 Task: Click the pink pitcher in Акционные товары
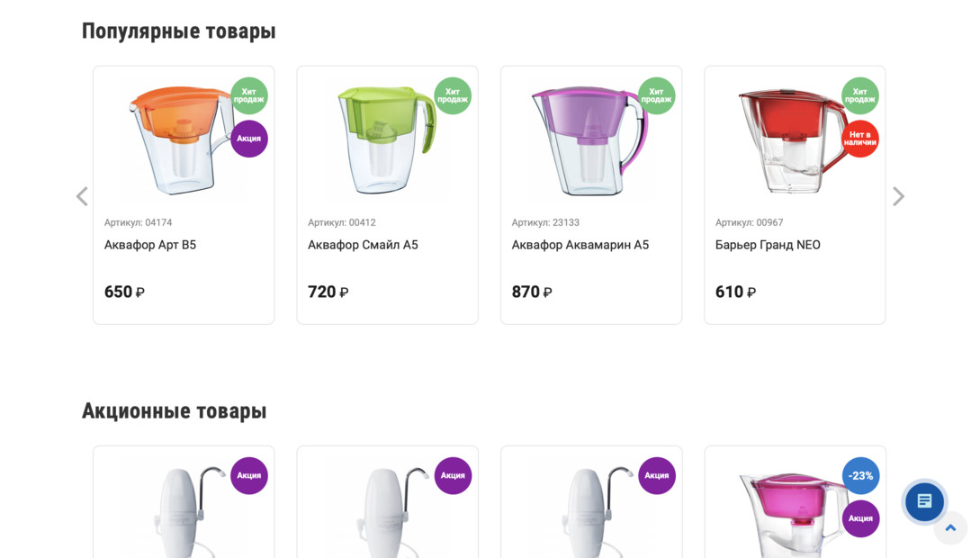pyautogui.click(x=795, y=514)
